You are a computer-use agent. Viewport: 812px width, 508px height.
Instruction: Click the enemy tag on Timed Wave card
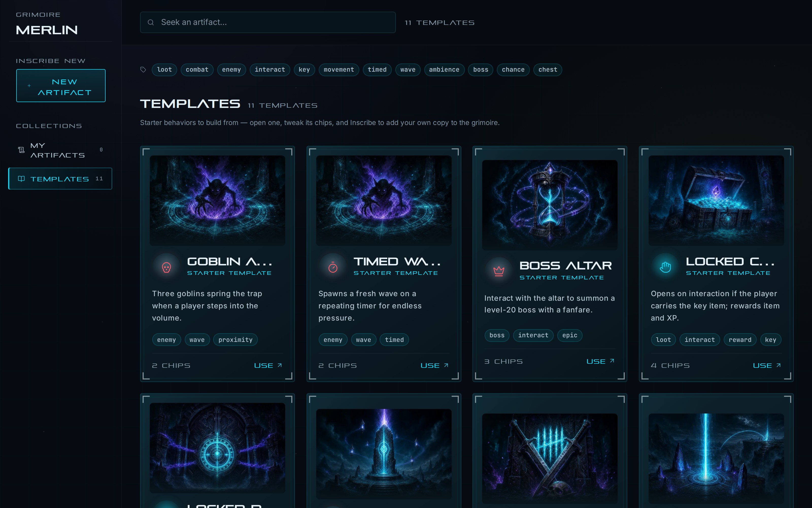333,340
